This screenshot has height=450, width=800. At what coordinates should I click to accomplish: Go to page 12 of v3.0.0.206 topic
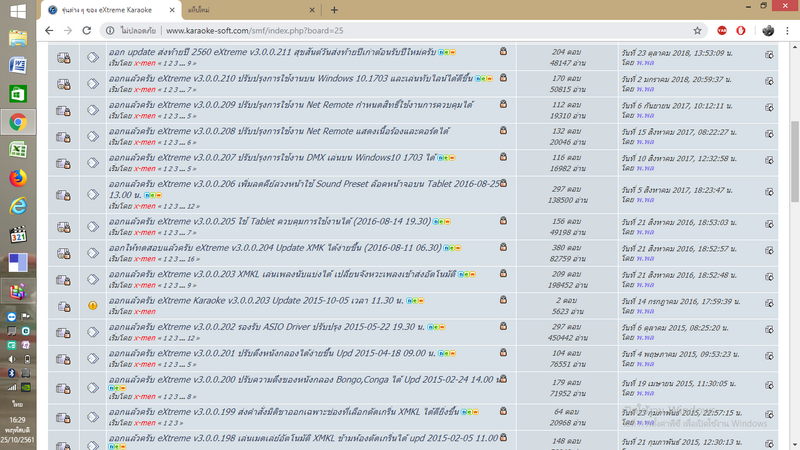point(191,207)
